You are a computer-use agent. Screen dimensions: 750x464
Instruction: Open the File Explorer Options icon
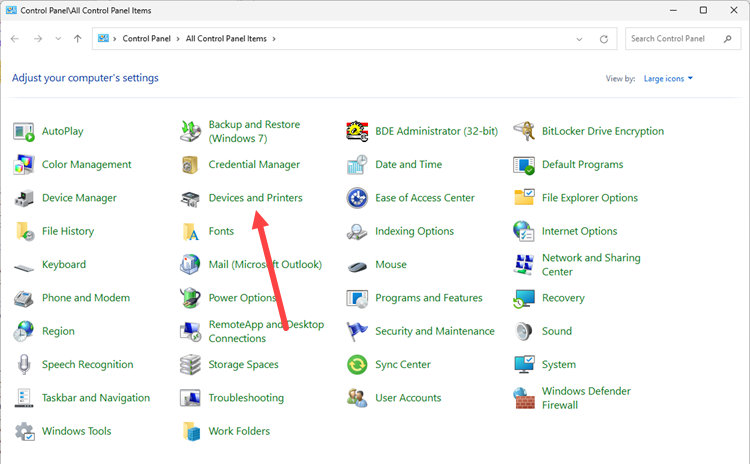coord(524,197)
